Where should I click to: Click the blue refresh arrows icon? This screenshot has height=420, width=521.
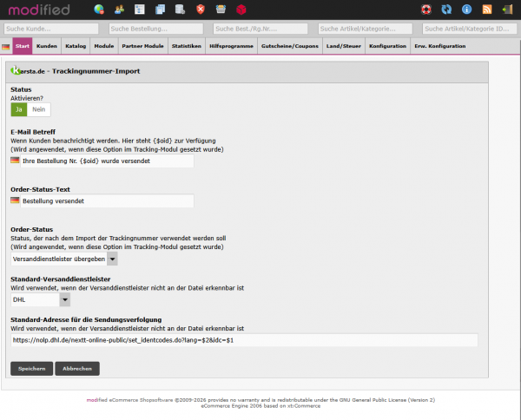(446, 10)
